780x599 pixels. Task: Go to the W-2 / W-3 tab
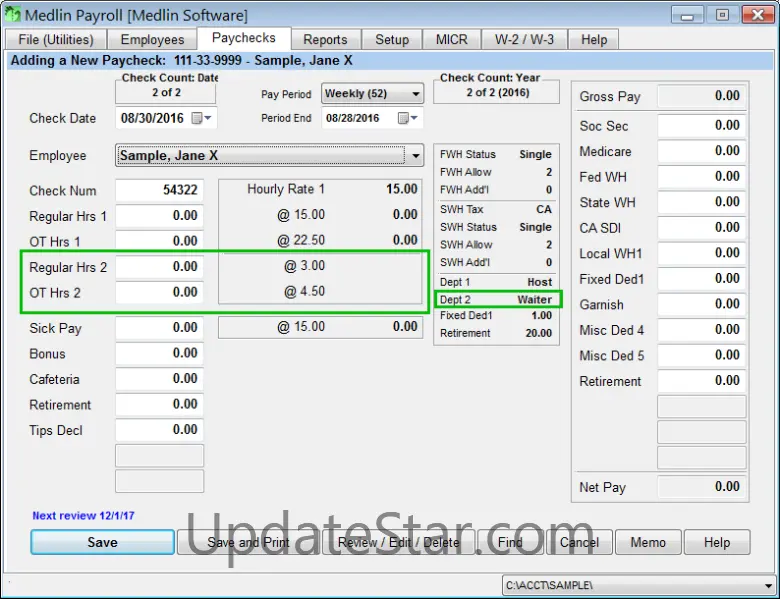coord(524,40)
